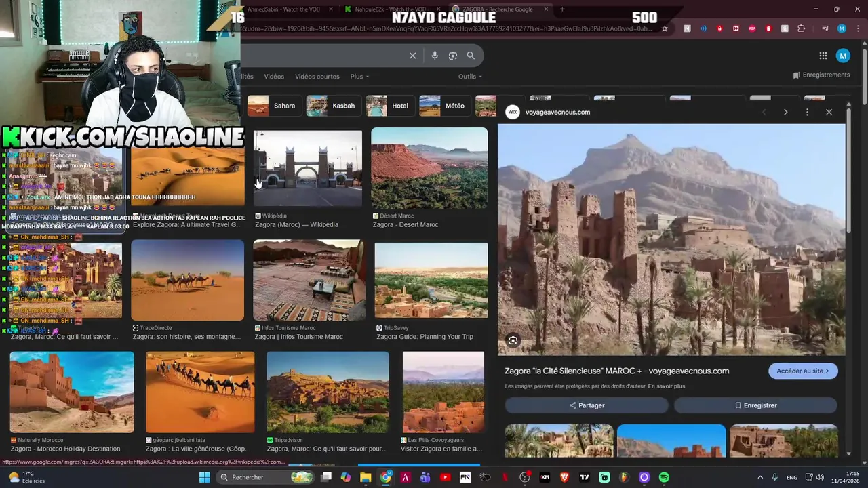Click the large Zagora kasbah preview image
Viewport: 868px width, 488px height.
(671, 239)
